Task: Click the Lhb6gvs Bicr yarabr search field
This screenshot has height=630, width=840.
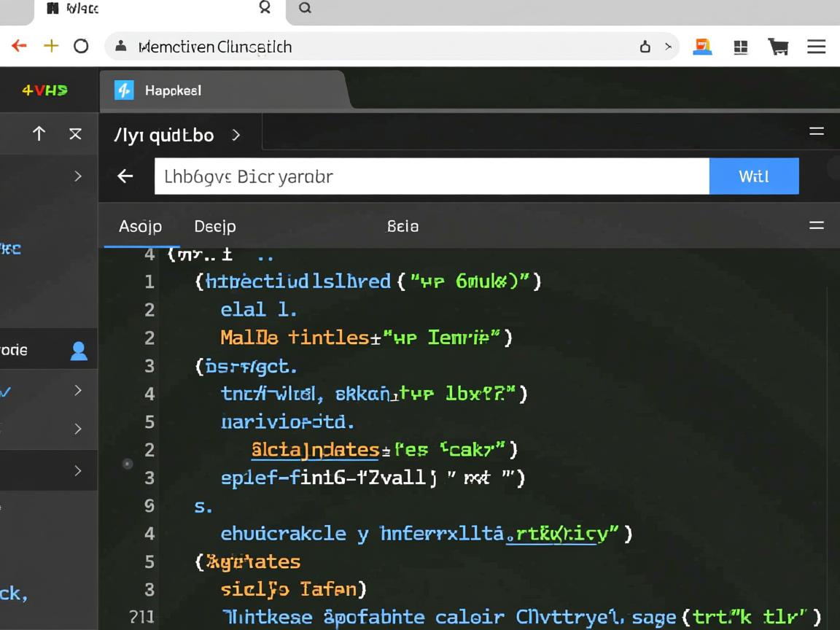Action: pos(431,176)
